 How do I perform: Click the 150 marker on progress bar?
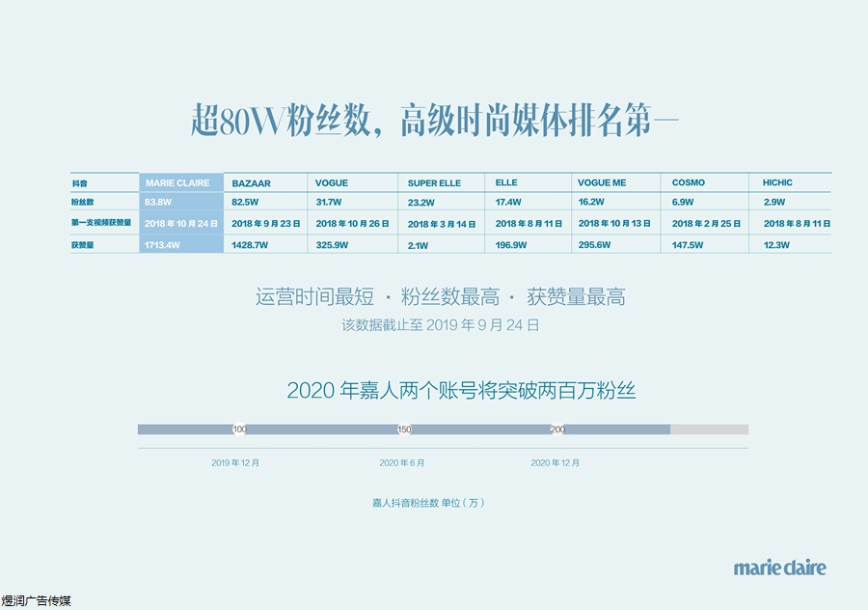tap(404, 430)
